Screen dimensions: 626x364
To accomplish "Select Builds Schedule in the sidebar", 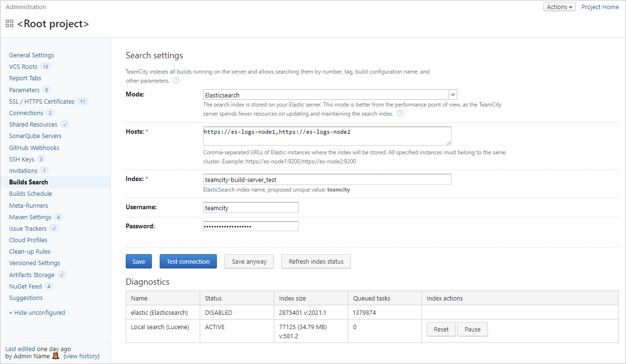I will 30,193.
